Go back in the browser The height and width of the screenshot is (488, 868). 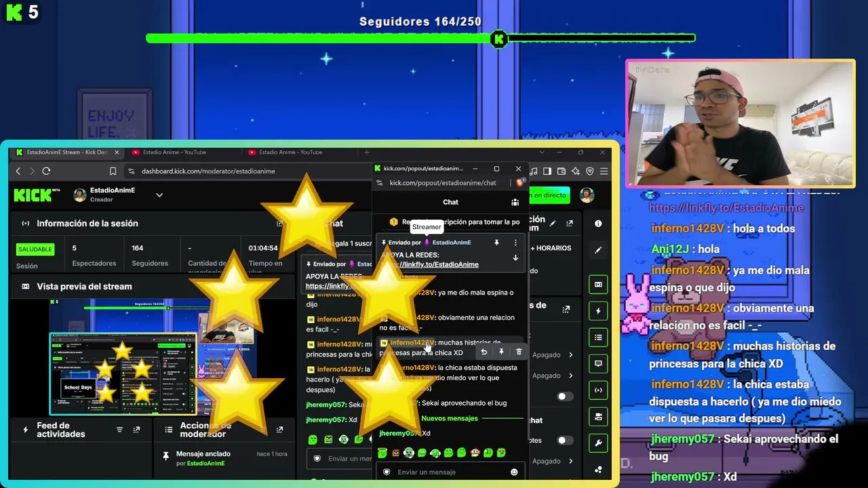tap(18, 171)
